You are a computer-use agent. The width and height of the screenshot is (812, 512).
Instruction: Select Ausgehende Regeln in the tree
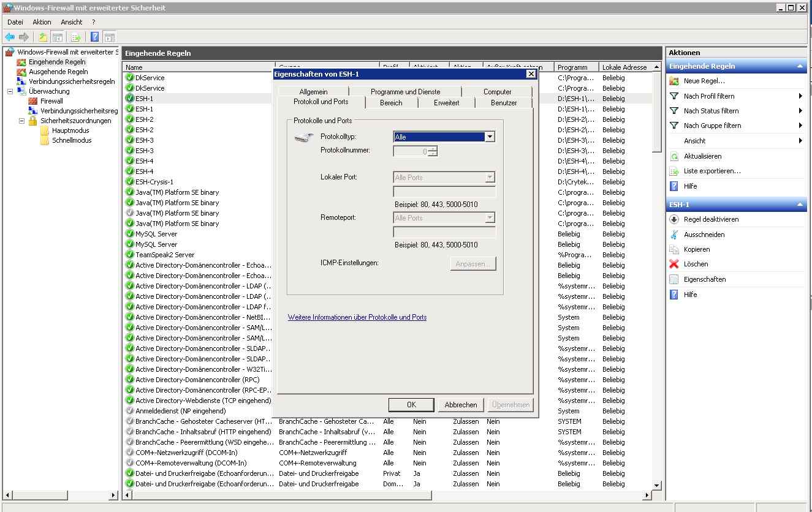pos(58,72)
